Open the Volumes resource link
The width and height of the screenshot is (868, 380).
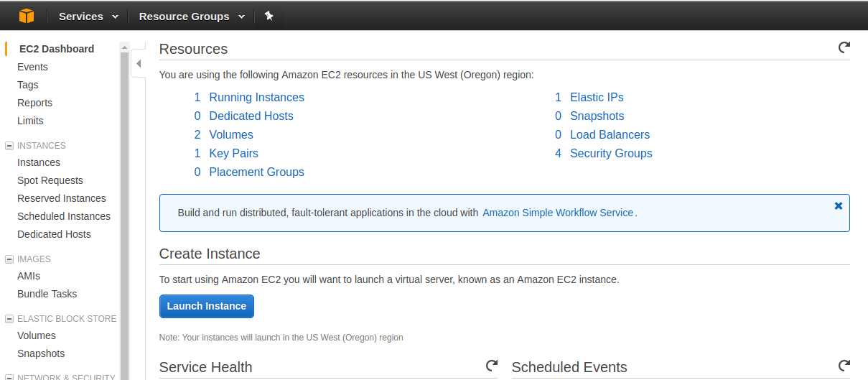[231, 134]
